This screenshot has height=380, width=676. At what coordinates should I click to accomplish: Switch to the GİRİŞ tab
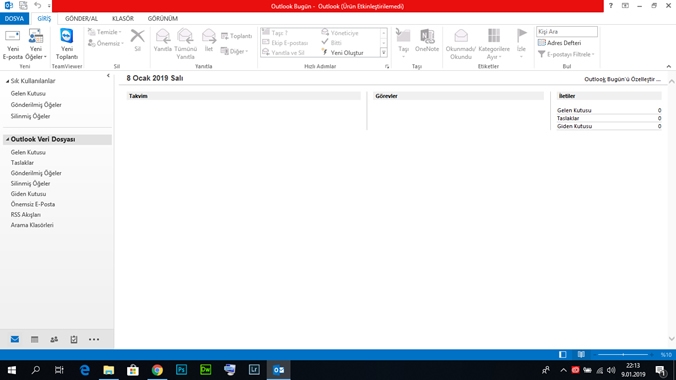pos(44,19)
